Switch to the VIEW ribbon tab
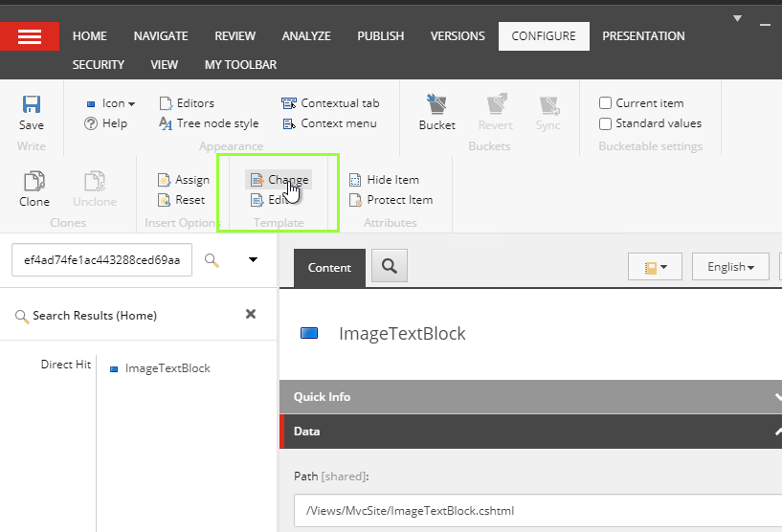Image resolution: width=782 pixels, height=532 pixels. pos(164,65)
